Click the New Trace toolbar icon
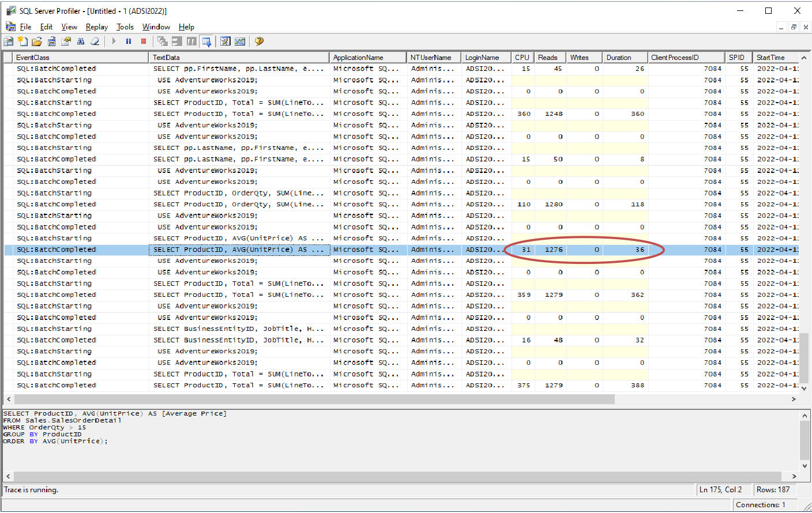The image size is (812, 513). tap(9, 42)
